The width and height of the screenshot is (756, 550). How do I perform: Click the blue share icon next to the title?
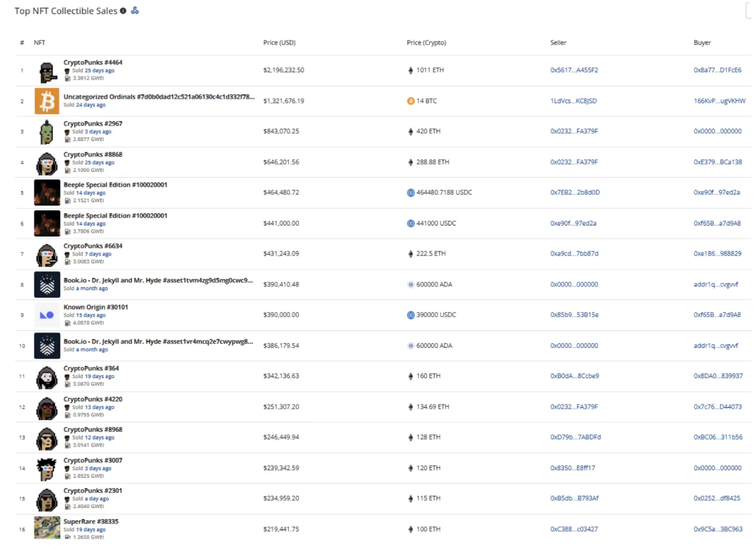(x=135, y=10)
